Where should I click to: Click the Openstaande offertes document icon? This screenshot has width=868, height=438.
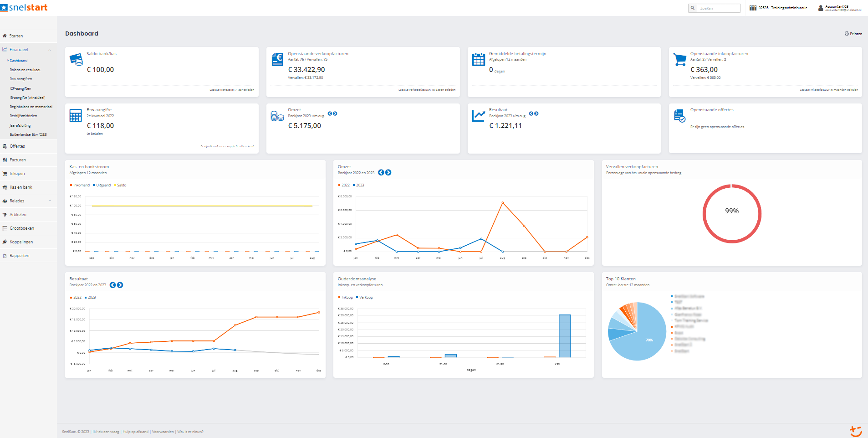[679, 116]
